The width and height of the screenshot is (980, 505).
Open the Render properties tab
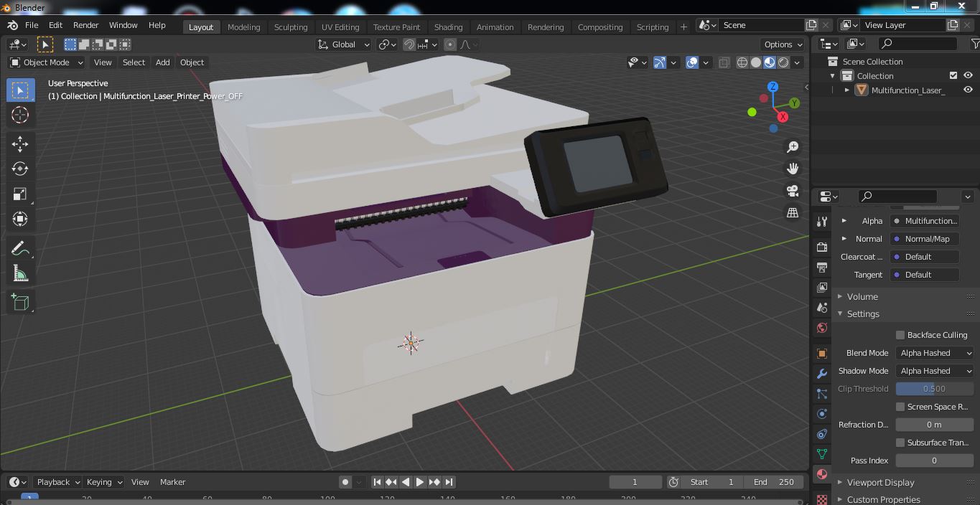[822, 247]
